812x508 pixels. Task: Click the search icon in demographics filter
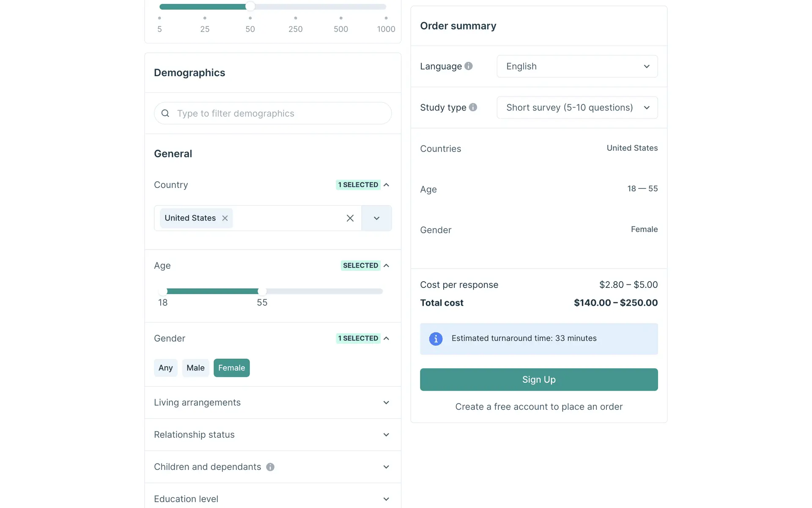pyautogui.click(x=165, y=113)
